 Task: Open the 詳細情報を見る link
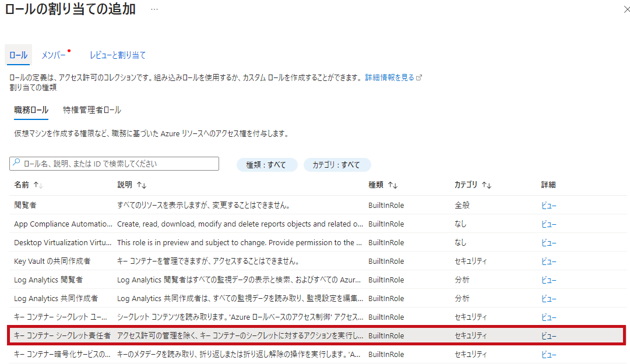[x=389, y=77]
